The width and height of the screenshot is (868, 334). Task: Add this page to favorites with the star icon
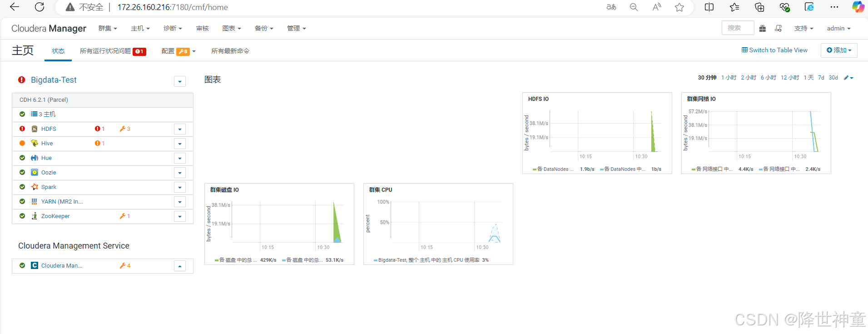[680, 7]
